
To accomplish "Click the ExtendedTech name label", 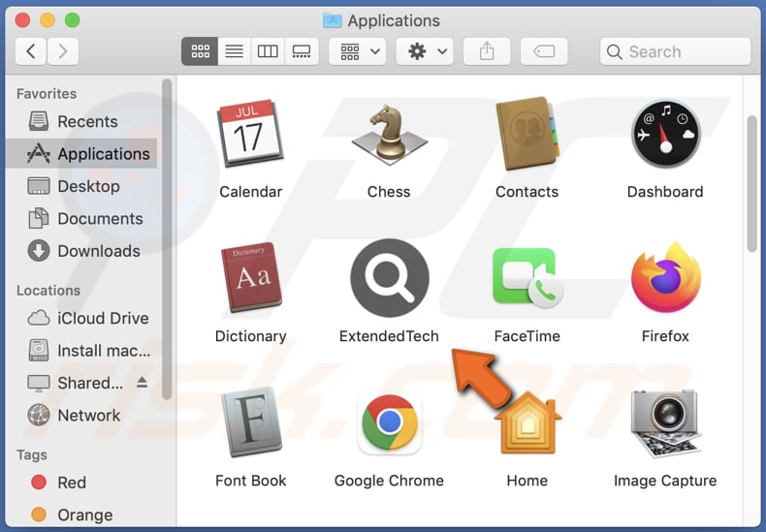I will click(x=390, y=336).
